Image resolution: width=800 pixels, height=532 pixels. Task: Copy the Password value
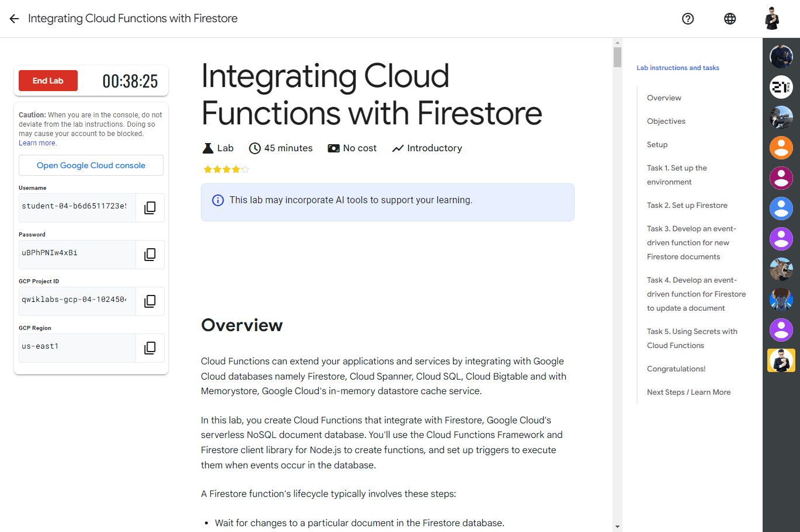click(x=150, y=255)
